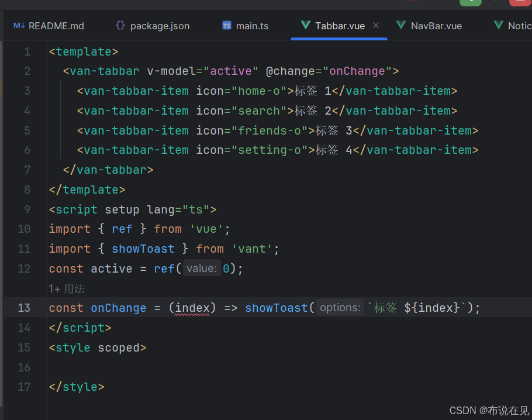The height and width of the screenshot is (420, 532).
Task: Switch to the main.ts tab
Action: coord(246,26)
